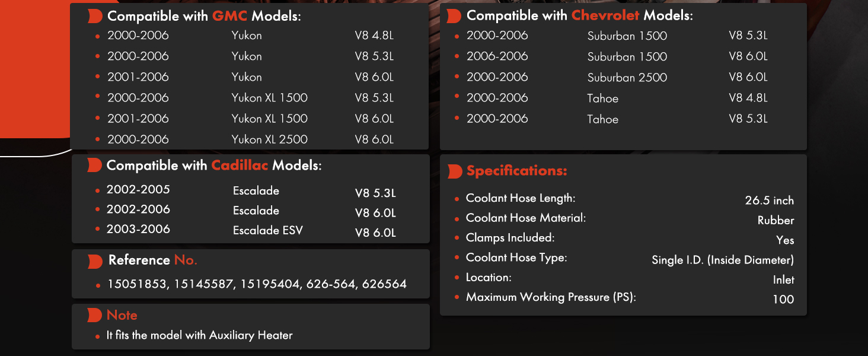Click 'V8 5.3L' in the Escalade row
868x356 pixels.
coord(375,193)
